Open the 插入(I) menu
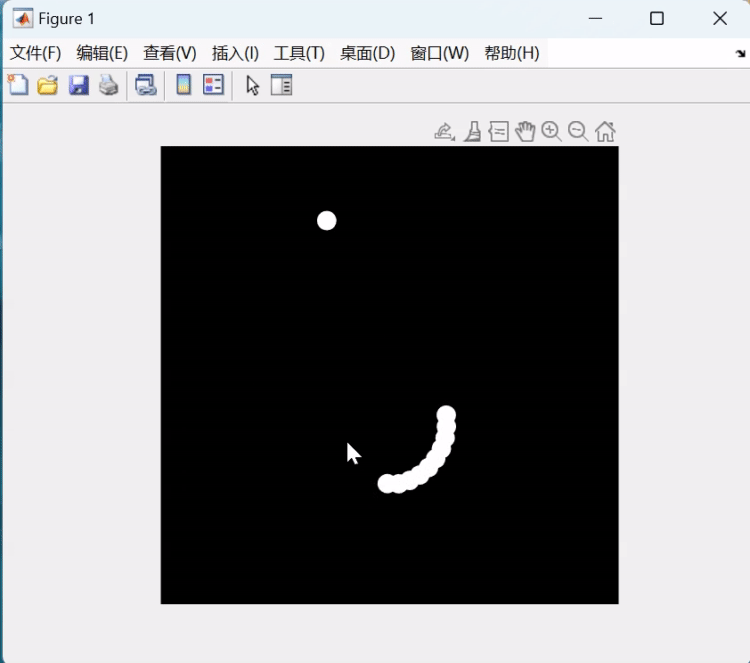 235,53
